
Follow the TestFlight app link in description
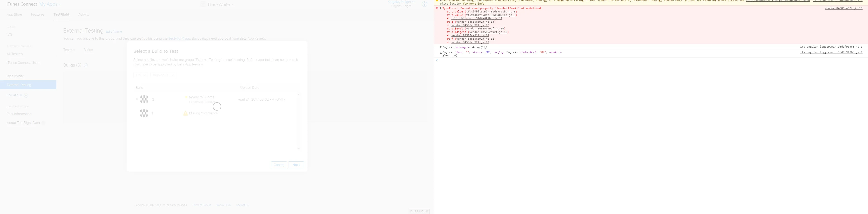tap(179, 38)
